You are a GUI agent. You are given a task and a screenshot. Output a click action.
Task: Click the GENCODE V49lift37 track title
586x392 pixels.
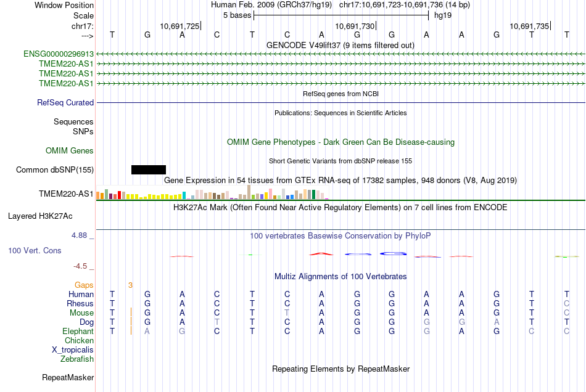[x=340, y=46]
